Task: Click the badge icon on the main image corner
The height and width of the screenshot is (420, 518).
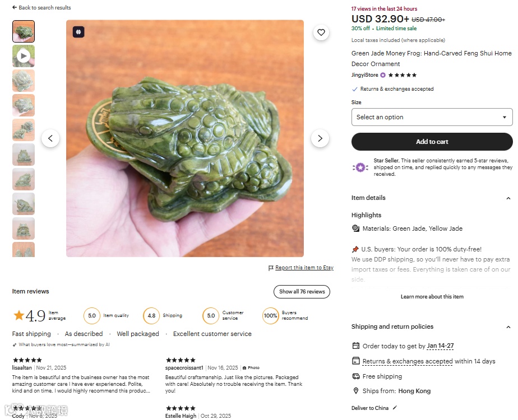Action: click(x=78, y=32)
